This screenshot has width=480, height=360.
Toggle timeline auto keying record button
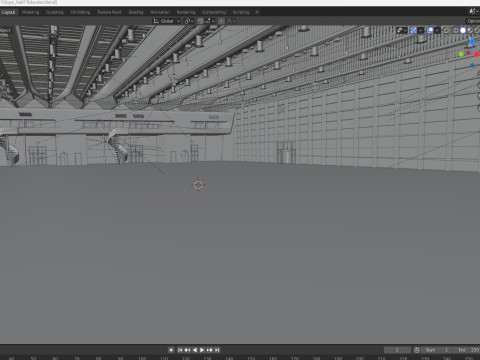(171, 350)
